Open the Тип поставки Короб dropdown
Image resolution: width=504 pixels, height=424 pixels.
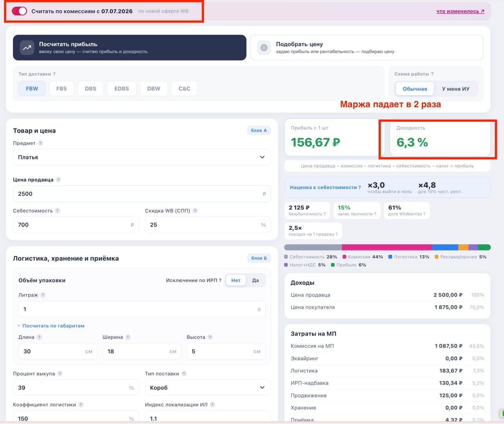[x=208, y=388]
